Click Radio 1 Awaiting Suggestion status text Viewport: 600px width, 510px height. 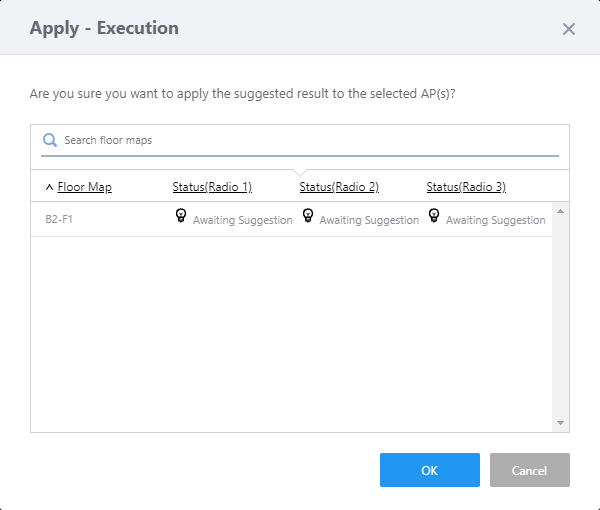(243, 220)
